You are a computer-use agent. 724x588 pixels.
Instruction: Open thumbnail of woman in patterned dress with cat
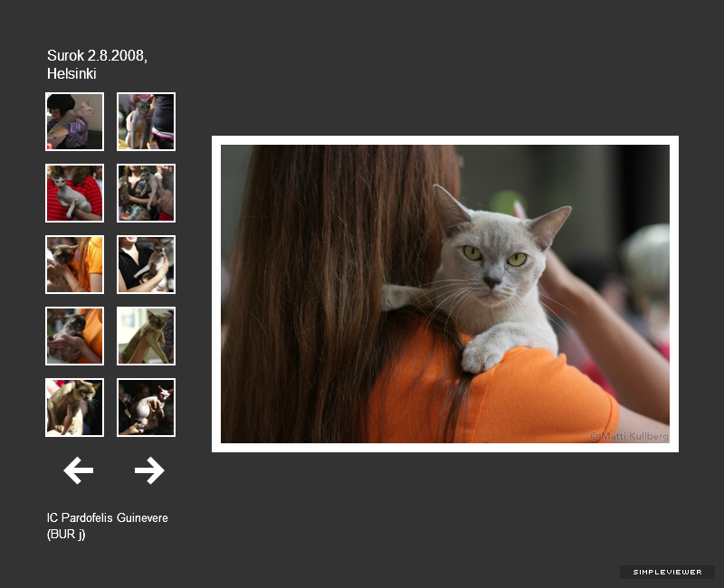(x=146, y=193)
